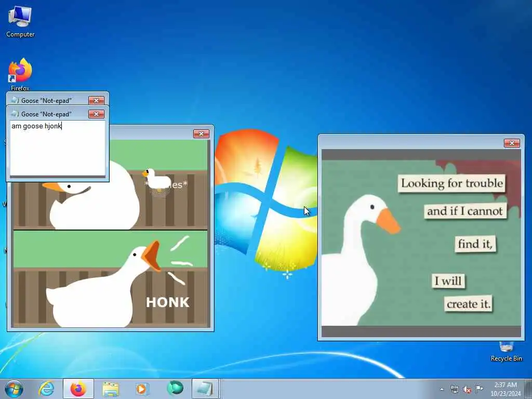Image resolution: width=532 pixels, height=399 pixels.
Task: Close the rear Goose "Not-epad" window
Action: [x=96, y=100]
